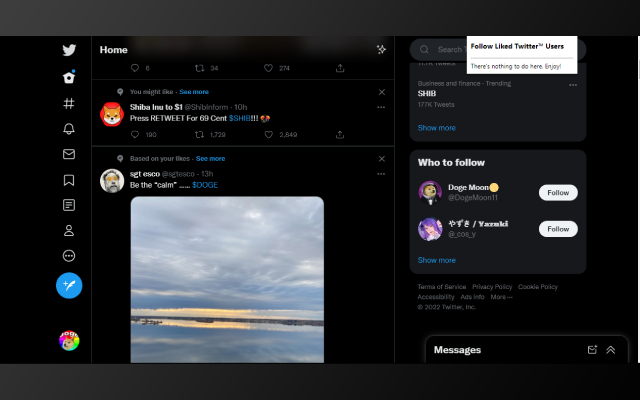The image size is (640, 400).
Task: Open more options for Shiba Inu tweet
Action: 381,107
